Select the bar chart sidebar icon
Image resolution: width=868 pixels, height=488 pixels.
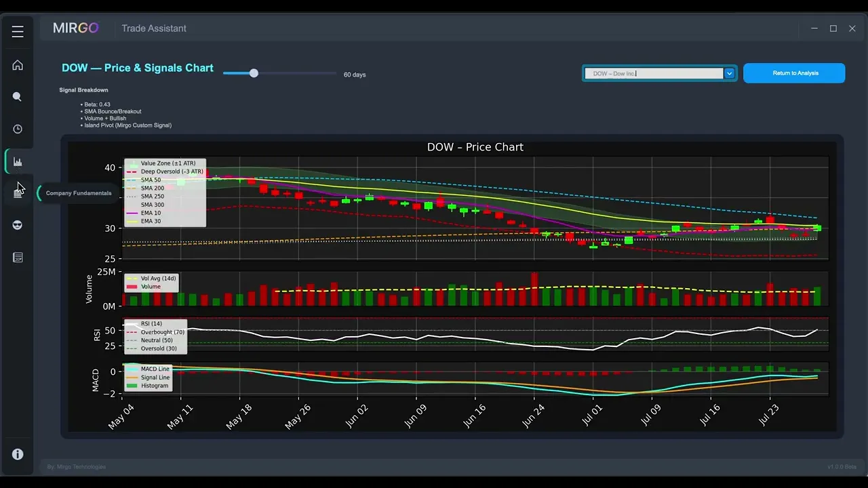18,162
